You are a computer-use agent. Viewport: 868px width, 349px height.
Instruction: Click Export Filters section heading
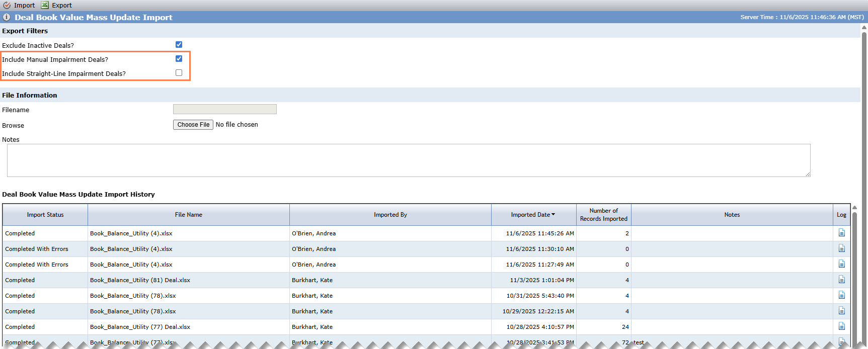pos(25,31)
